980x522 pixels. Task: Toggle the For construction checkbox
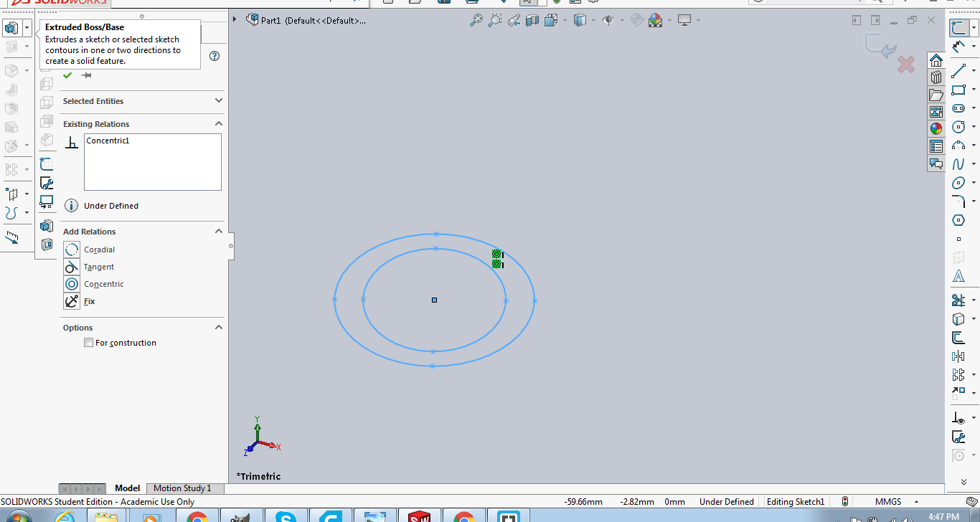coord(89,343)
